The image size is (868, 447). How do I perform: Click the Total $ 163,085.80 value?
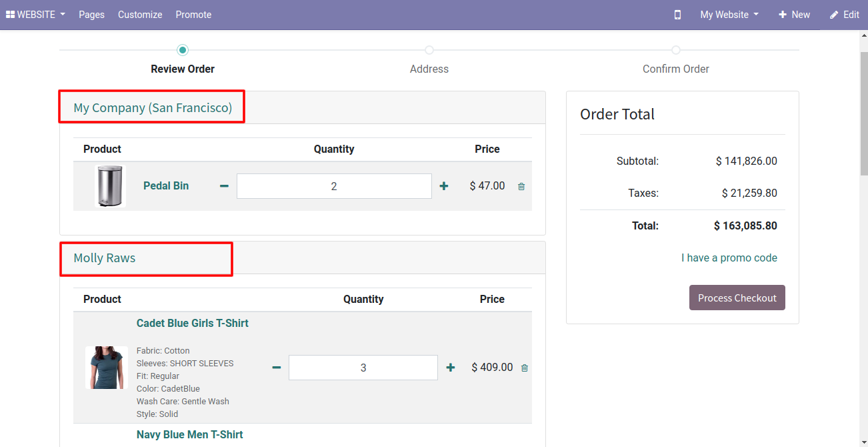click(745, 226)
